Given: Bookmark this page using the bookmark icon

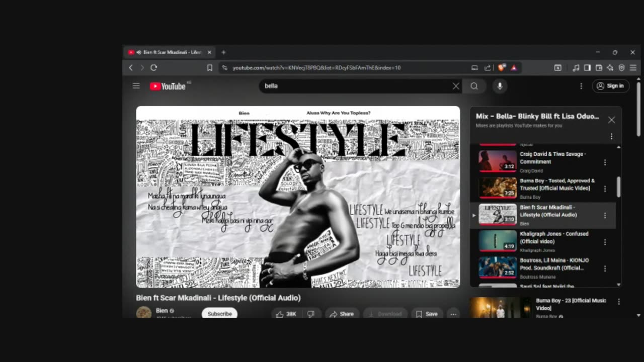Looking at the screenshot, I should click(x=210, y=68).
